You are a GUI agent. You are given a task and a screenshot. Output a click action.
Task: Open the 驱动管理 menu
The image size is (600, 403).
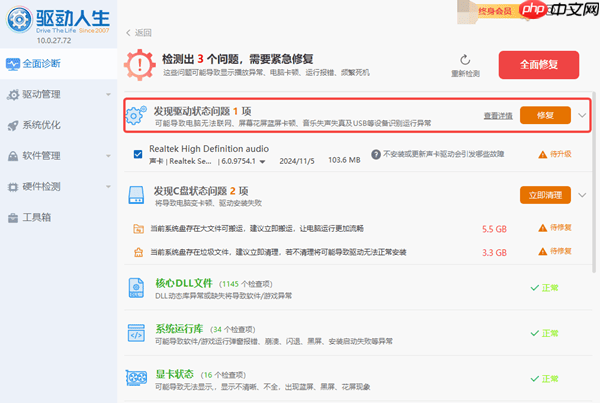pyautogui.click(x=59, y=94)
